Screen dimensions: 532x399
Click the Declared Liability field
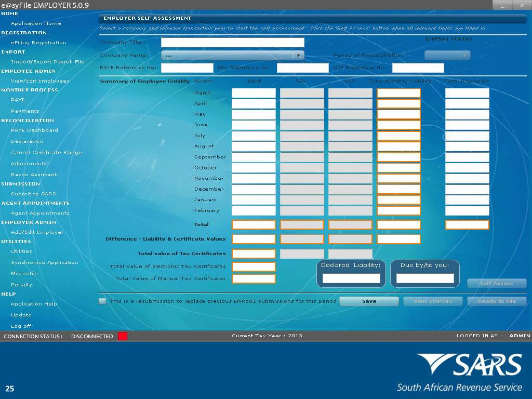pos(351,278)
